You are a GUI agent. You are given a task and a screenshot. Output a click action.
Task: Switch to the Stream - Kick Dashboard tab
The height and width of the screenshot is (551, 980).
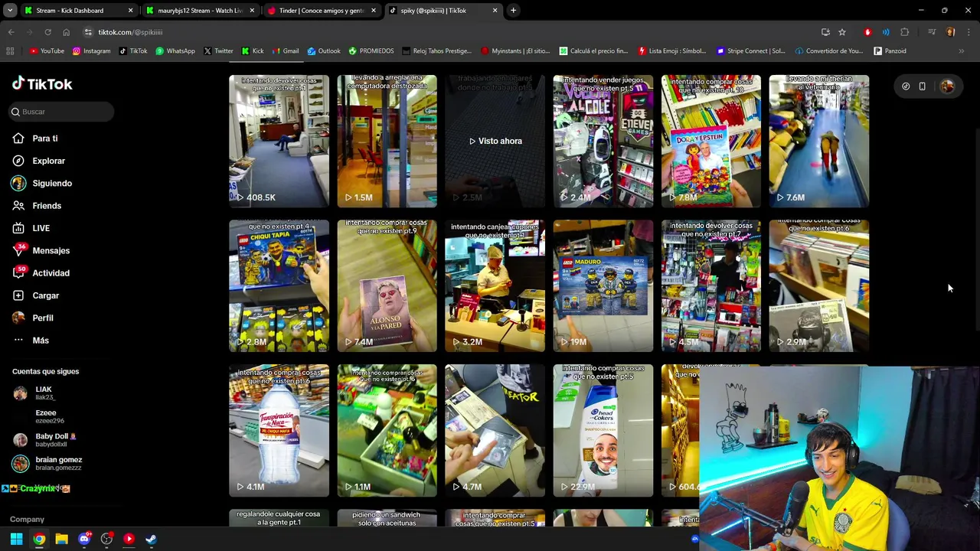point(78,11)
